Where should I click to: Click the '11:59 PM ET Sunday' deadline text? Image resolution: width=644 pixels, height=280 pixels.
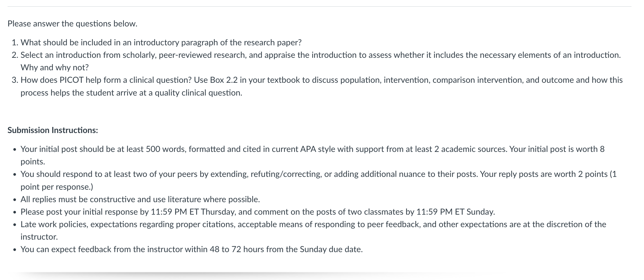[455, 212]
